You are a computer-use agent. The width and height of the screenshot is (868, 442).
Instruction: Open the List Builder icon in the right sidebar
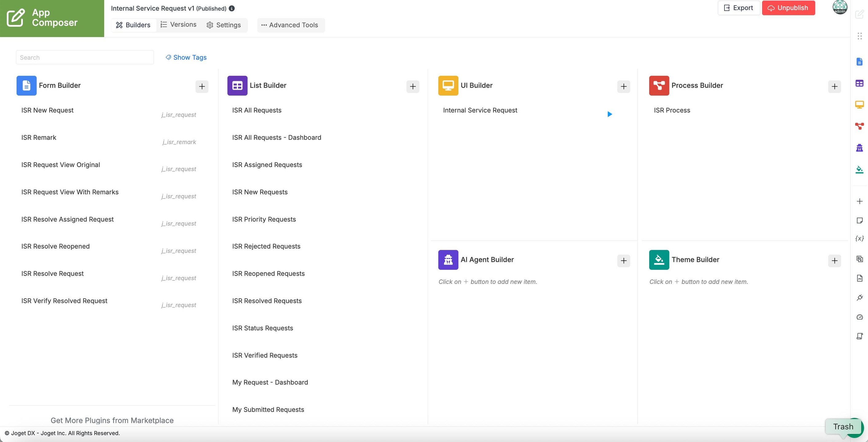point(859,83)
